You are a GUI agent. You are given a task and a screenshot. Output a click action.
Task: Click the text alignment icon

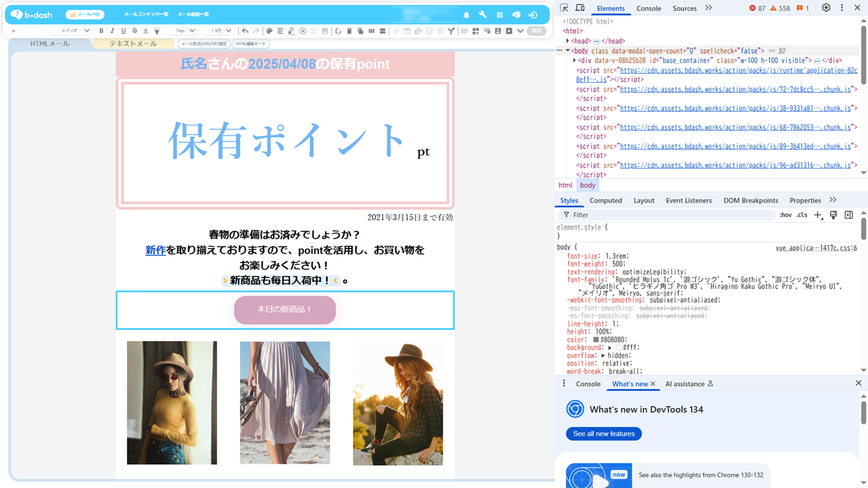(280, 30)
